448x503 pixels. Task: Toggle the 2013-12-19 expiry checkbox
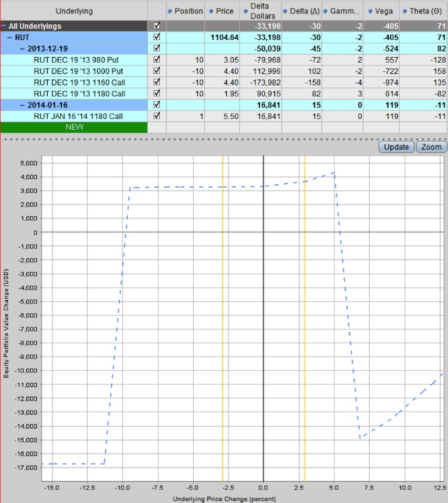click(x=157, y=48)
